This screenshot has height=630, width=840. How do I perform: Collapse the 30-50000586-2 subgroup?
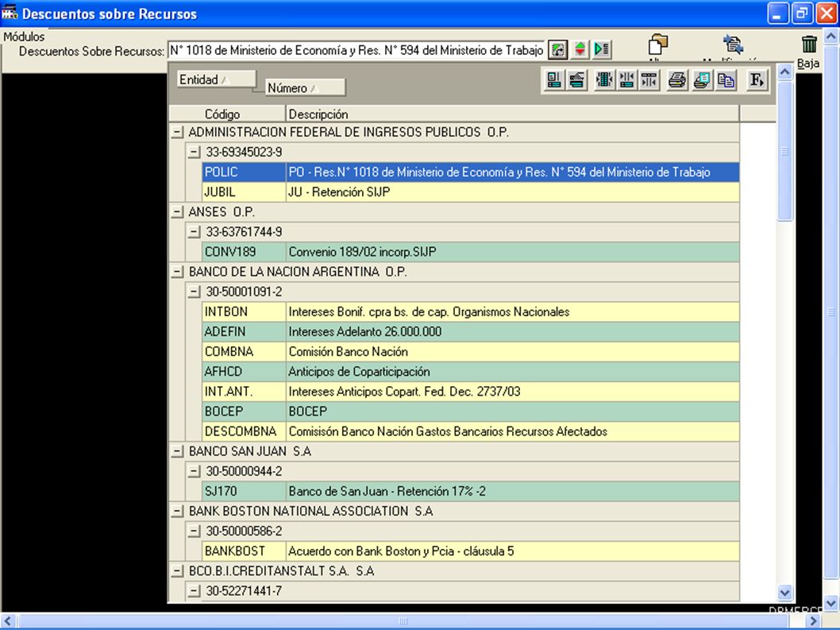pos(194,531)
